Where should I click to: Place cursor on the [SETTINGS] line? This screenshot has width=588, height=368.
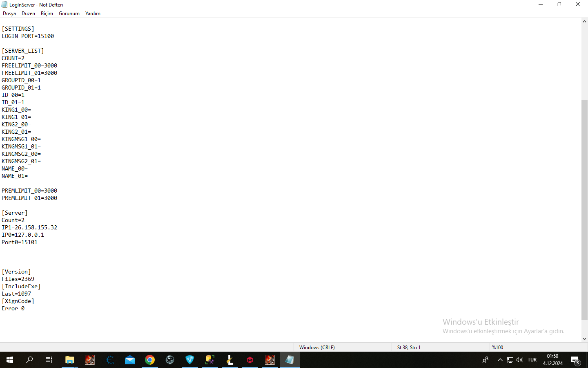click(x=18, y=29)
